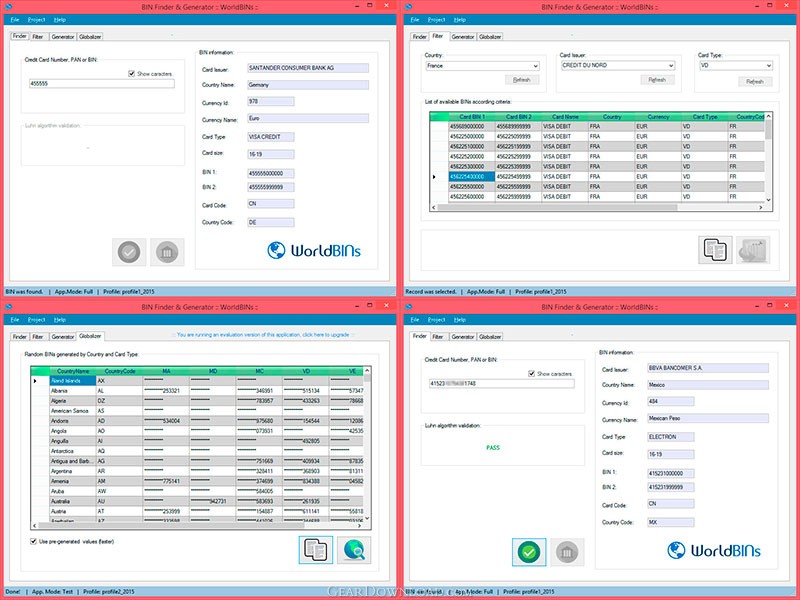The height and width of the screenshot is (600, 800).
Task: Select the Albania row in Globalizer table
Action: (x=197, y=391)
